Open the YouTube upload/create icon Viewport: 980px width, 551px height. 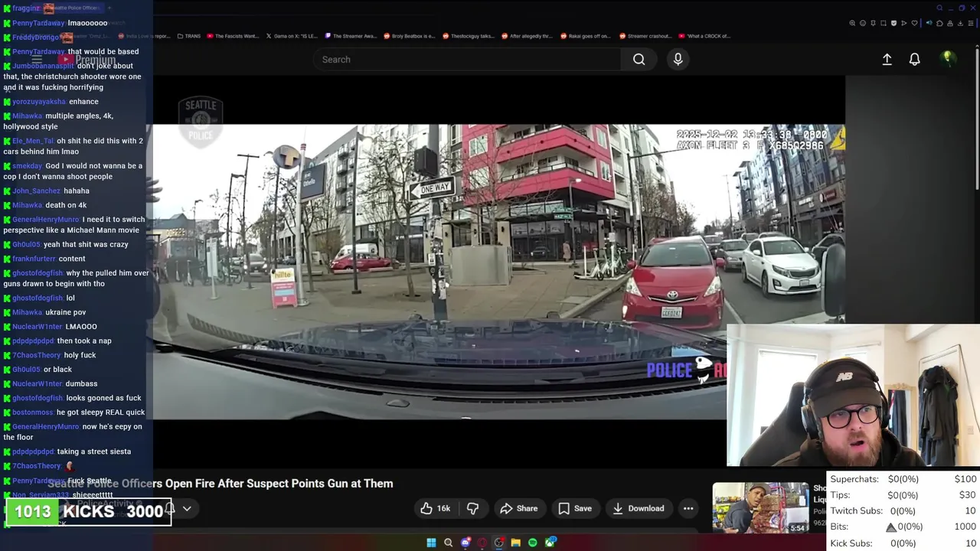tap(887, 59)
